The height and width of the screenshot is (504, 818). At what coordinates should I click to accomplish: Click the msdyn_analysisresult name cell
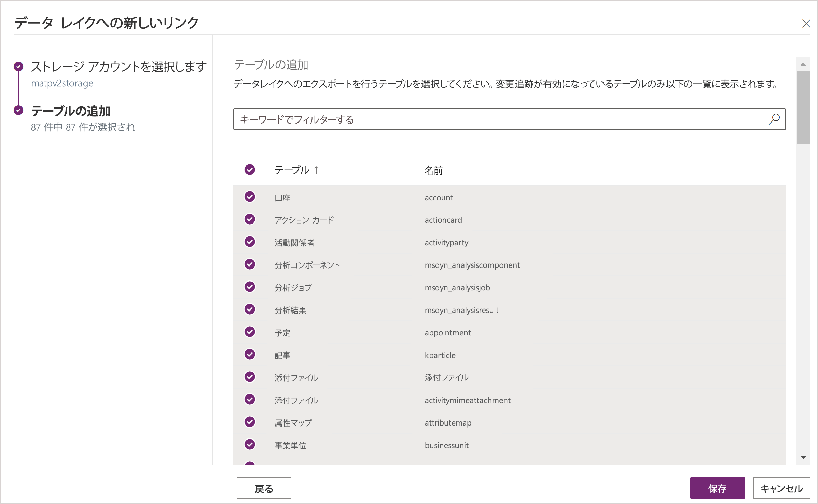pos(461,311)
